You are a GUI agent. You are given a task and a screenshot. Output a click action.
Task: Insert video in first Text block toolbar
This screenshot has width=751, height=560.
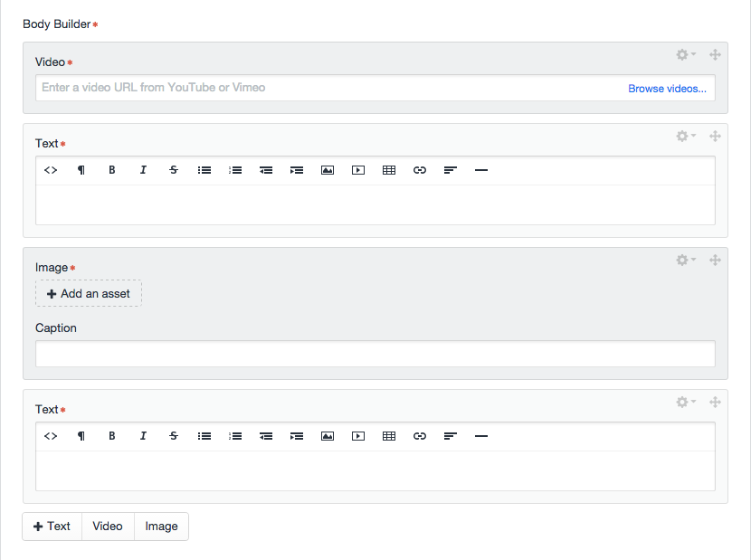pyautogui.click(x=358, y=170)
